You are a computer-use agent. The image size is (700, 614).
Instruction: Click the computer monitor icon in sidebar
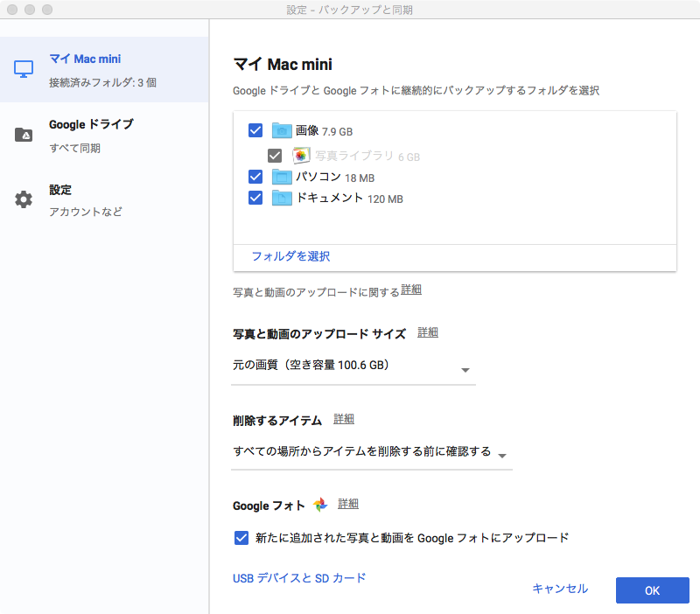tap(24, 69)
